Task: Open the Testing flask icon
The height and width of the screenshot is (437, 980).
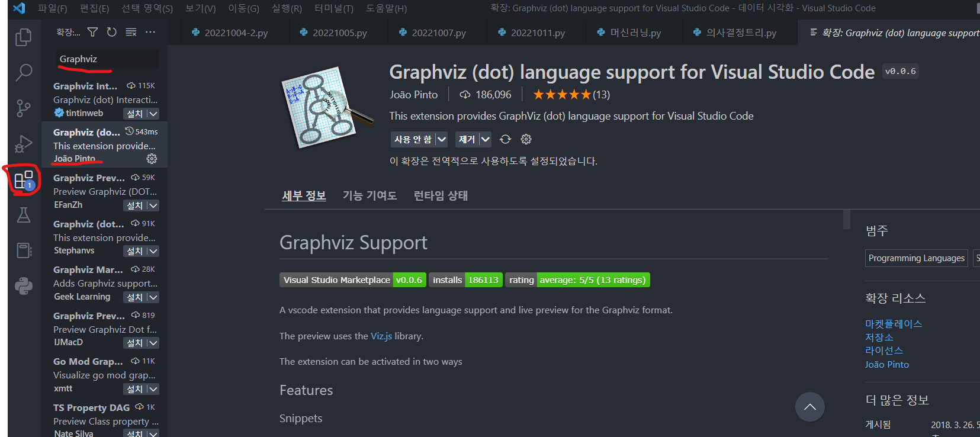Action: pyautogui.click(x=23, y=215)
